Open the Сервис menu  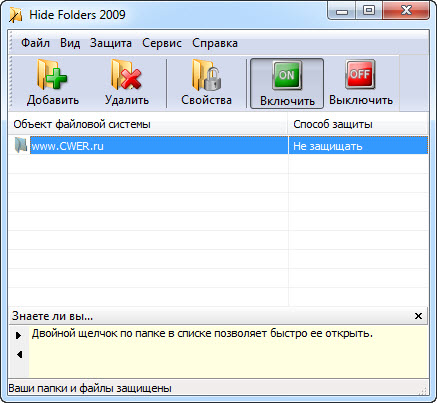pos(162,43)
